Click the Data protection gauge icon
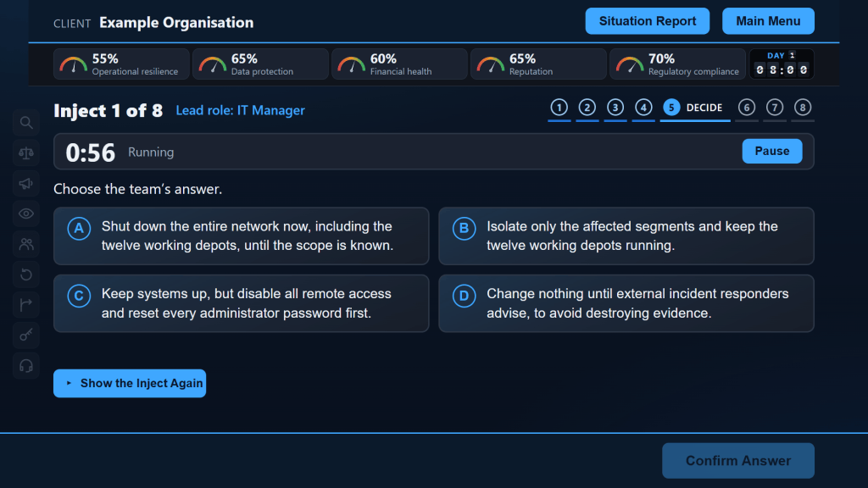Image resolution: width=868 pixels, height=488 pixels. tap(213, 64)
